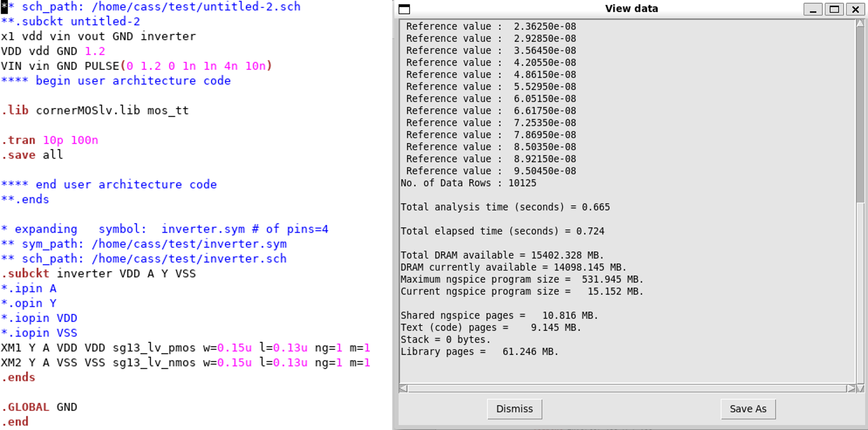Image resolution: width=868 pixels, height=430 pixels.
Task: Place cursor on XM1 sg13_lv_pmos line
Action: [185, 348]
